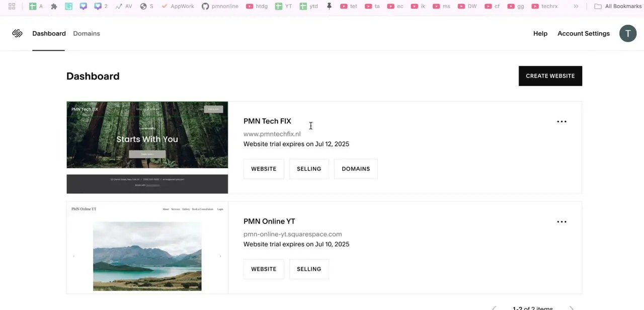
Task: Open the htdg YouTube bookmark
Action: point(257,6)
